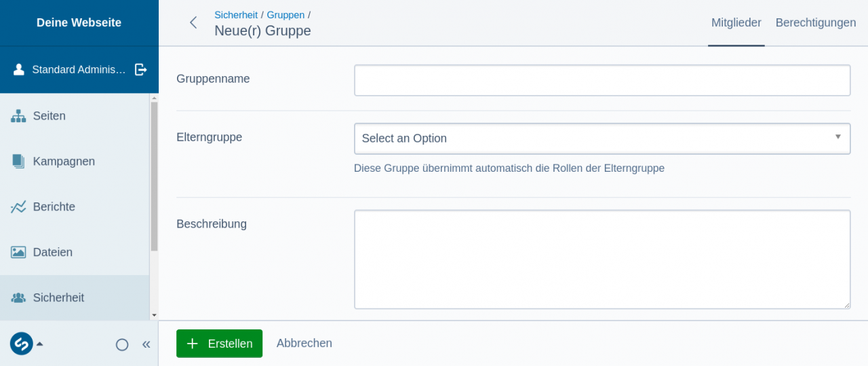868x366 pixels.
Task: Click the Kampagnen pages icon
Action: [18, 162]
